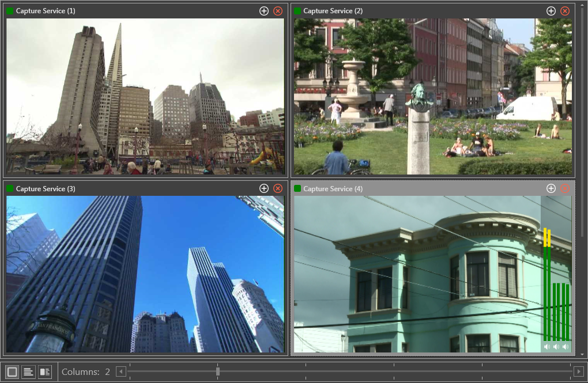
Task: Click the plus icon on Capture Service (1)
Action: pyautogui.click(x=263, y=11)
